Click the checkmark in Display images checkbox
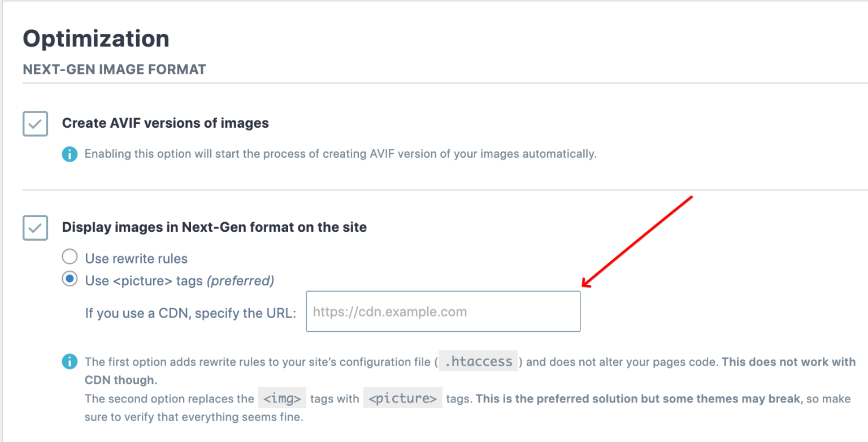Image resolution: width=868 pixels, height=442 pixels. click(x=34, y=227)
